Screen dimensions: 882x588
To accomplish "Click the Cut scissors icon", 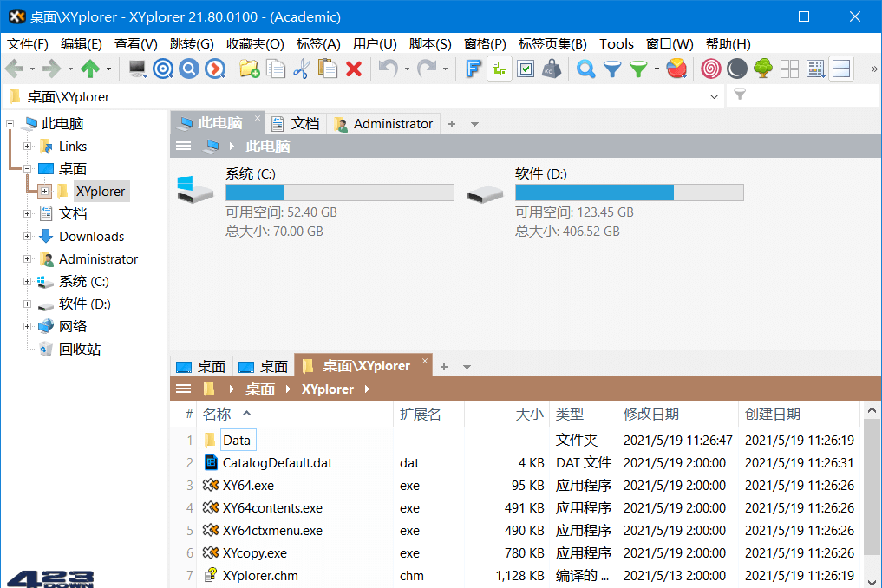I will [x=302, y=69].
